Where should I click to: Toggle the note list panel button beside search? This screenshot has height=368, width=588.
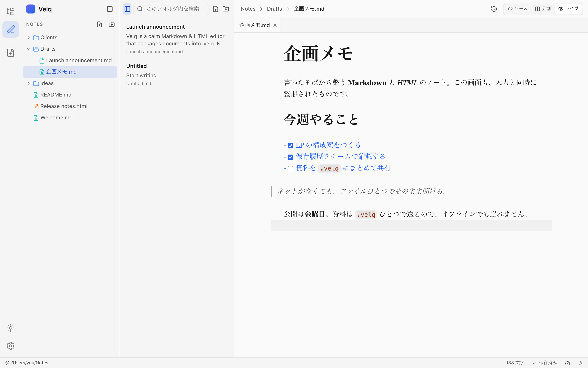pos(127,9)
